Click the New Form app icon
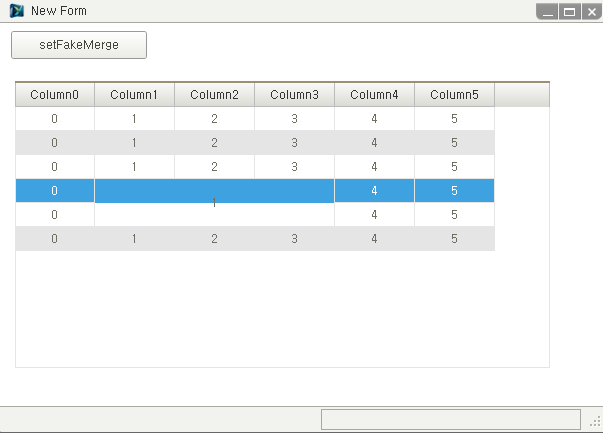Image resolution: width=603 pixels, height=433 pixels. [17, 11]
